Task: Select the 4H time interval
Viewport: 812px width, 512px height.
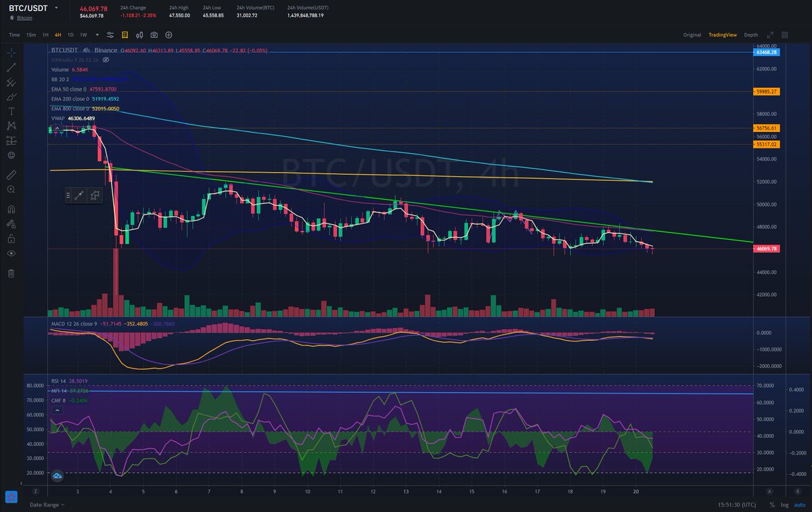Action: point(58,35)
